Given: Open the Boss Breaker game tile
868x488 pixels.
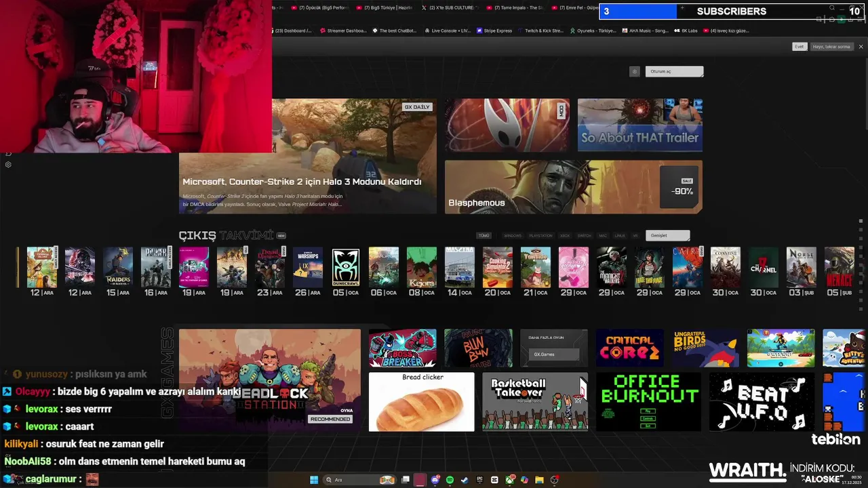Looking at the screenshot, I should [x=403, y=348].
